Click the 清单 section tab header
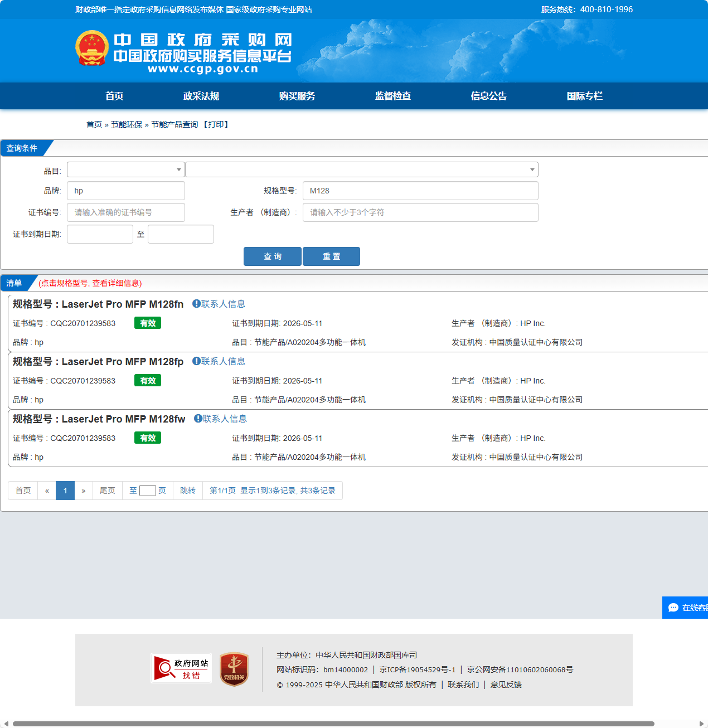Viewport: 708px width, 728px height. [14, 283]
